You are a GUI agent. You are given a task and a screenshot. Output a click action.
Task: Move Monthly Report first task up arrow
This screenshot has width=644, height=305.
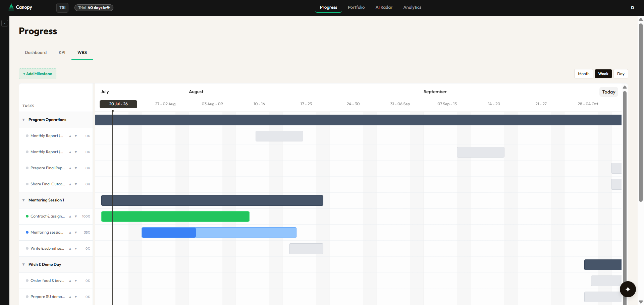coord(70,136)
